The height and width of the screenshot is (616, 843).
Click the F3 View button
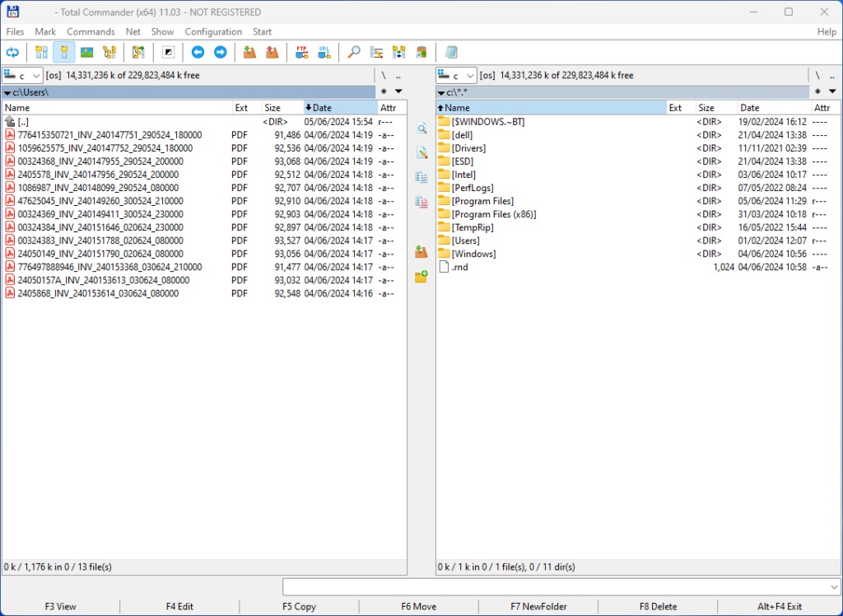(x=60, y=606)
